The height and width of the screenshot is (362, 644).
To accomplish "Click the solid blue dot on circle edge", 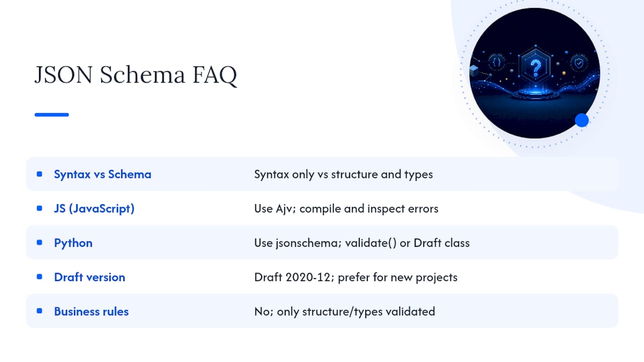I will (582, 120).
